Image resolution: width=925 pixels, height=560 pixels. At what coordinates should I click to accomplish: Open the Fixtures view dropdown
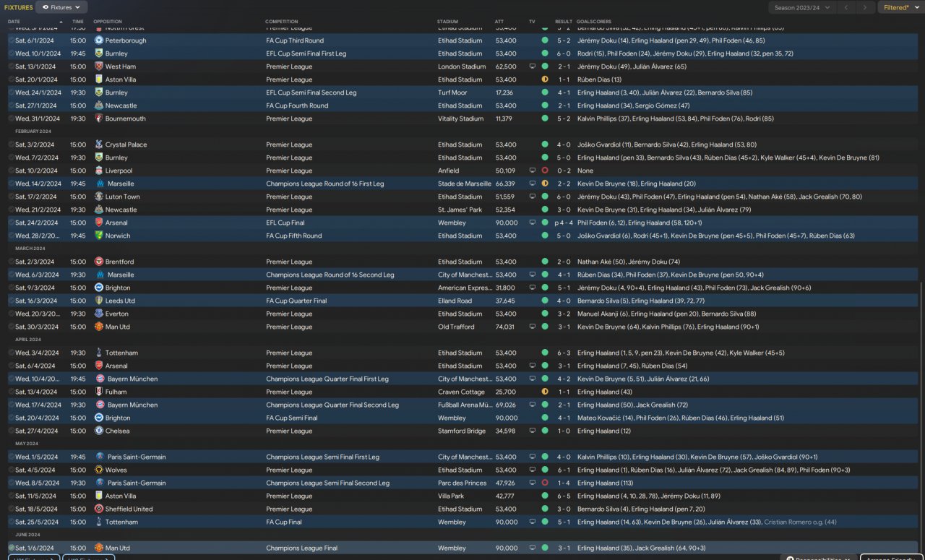coord(61,7)
